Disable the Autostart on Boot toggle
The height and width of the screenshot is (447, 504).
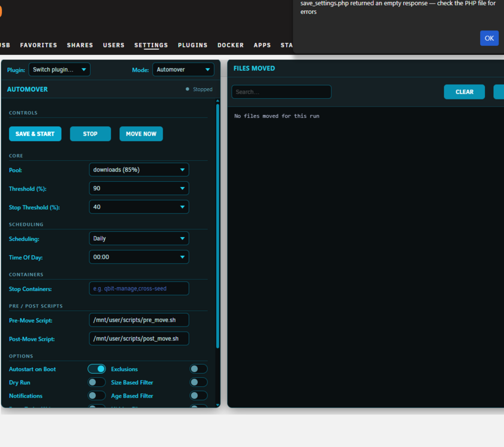[x=97, y=369]
